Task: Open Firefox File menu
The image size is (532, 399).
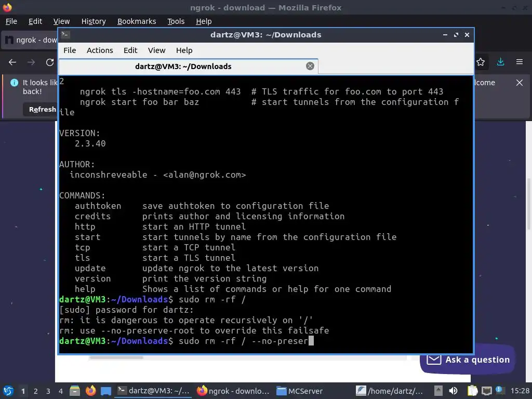Action: tap(11, 21)
